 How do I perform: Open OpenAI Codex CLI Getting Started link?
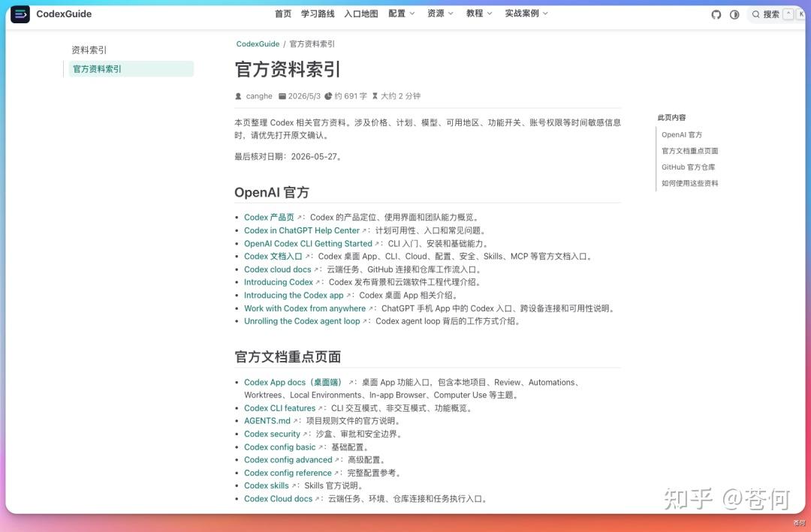308,244
